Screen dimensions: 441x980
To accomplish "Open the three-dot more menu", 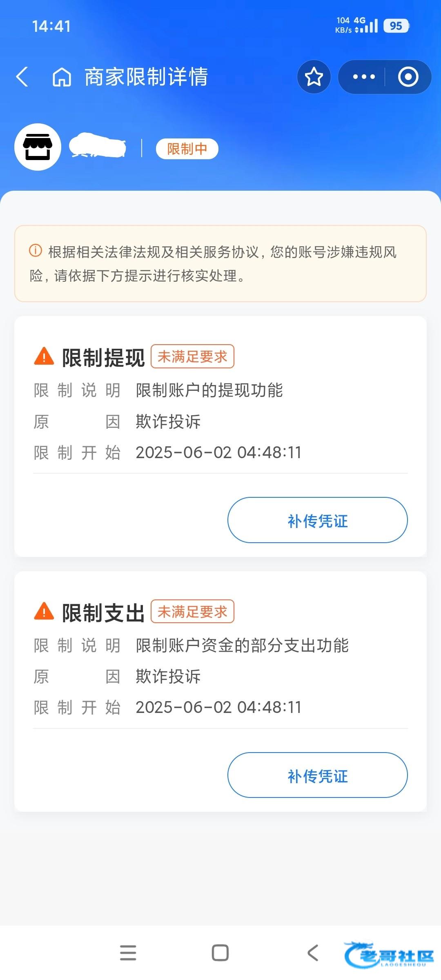I will pyautogui.click(x=363, y=77).
